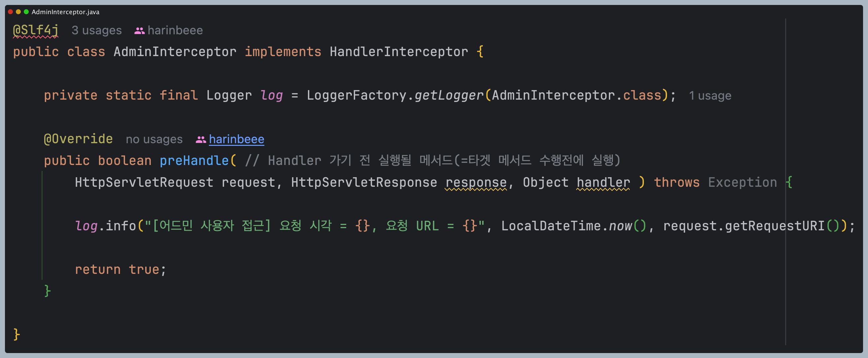Click the author icon beside @Slf4j
Screen dimensions: 868x358
139,31
